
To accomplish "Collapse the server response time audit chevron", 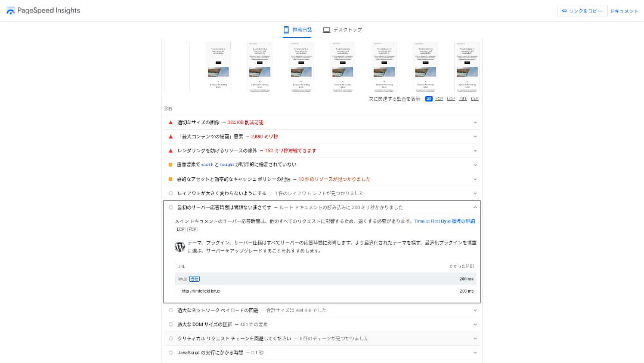I will (x=475, y=208).
